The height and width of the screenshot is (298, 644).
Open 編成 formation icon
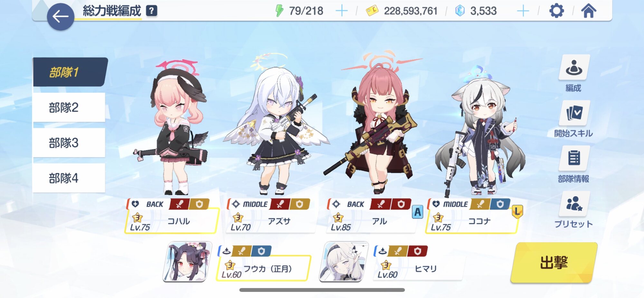click(x=574, y=67)
